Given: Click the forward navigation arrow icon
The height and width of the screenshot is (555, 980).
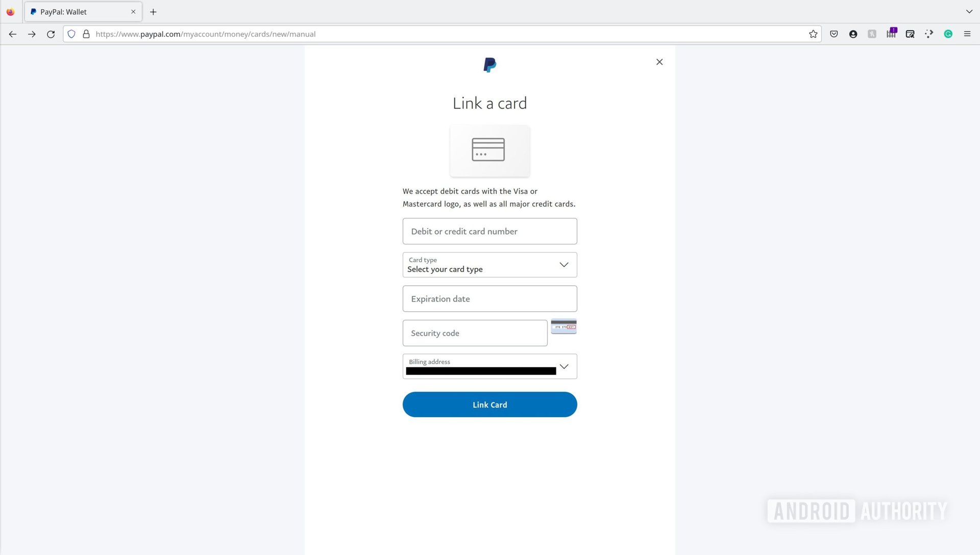Looking at the screenshot, I should tap(31, 34).
